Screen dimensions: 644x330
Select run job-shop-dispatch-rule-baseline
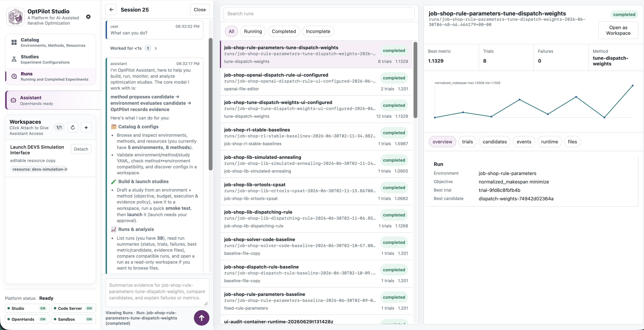(316, 274)
